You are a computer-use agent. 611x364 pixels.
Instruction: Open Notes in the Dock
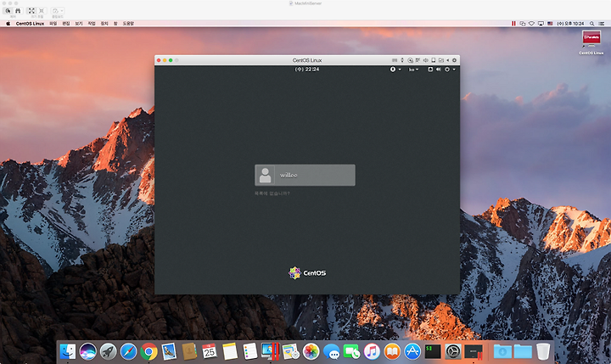(x=230, y=351)
